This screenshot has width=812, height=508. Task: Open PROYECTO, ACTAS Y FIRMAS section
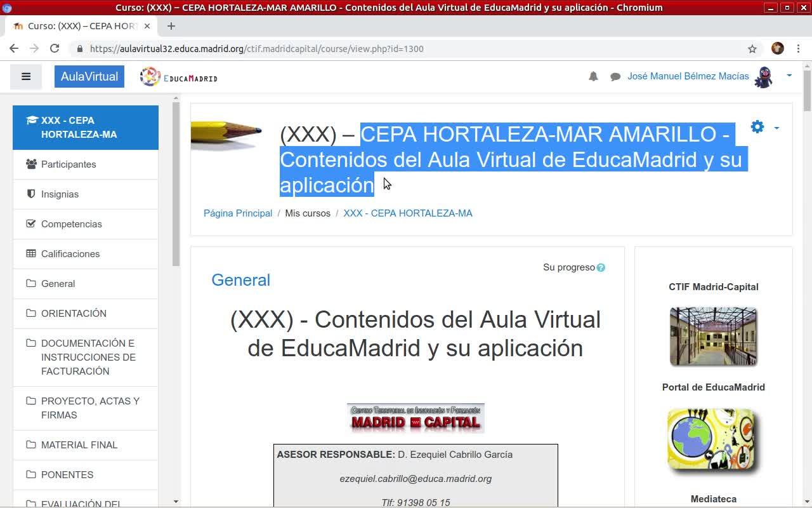(x=86, y=408)
